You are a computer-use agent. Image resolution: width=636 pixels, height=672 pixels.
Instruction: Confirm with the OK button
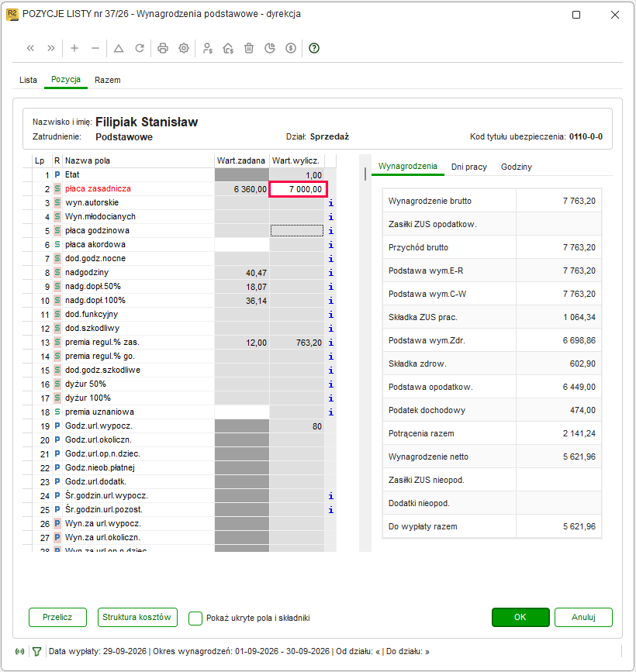pos(520,617)
